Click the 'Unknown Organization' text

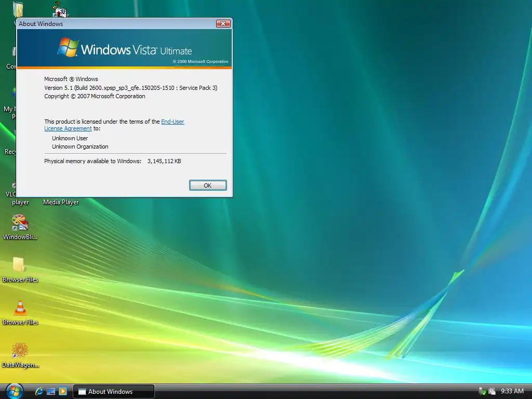(x=80, y=147)
